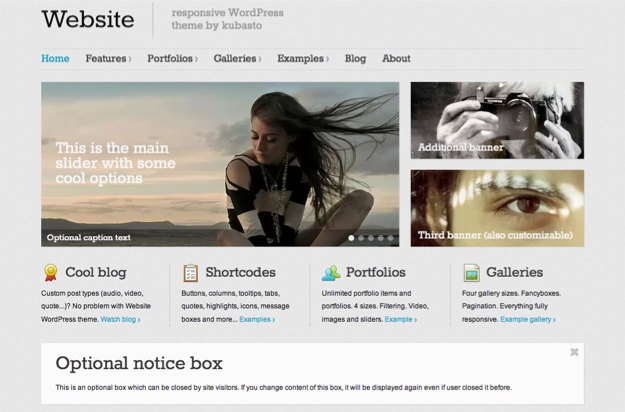Open the Example gallery link
Screen dimensions: 625x412
(x=528, y=320)
